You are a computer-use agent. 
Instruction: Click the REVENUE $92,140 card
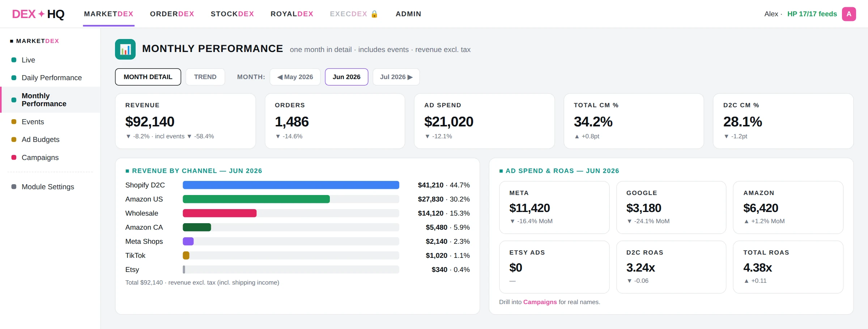pyautogui.click(x=186, y=121)
